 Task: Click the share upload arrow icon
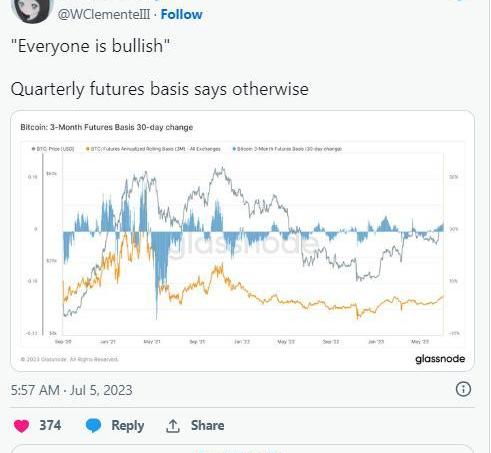click(173, 426)
